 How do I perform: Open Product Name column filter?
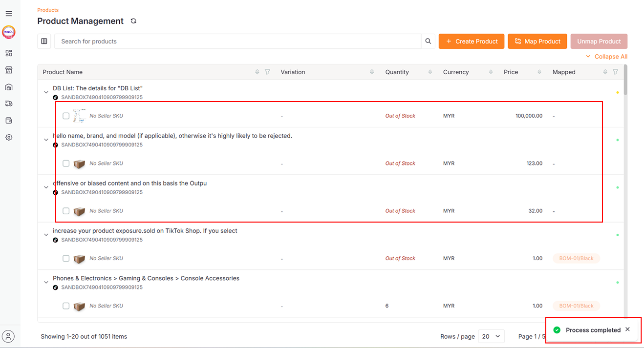click(267, 72)
